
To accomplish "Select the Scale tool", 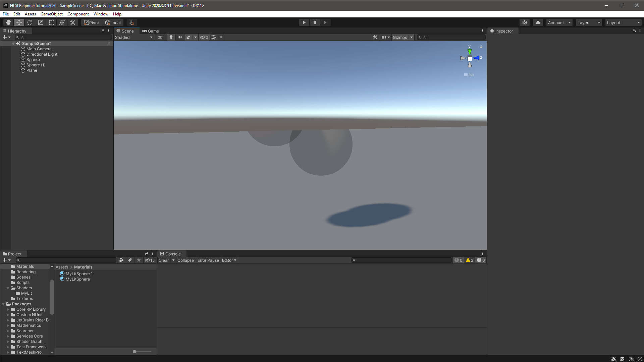I will point(40,22).
